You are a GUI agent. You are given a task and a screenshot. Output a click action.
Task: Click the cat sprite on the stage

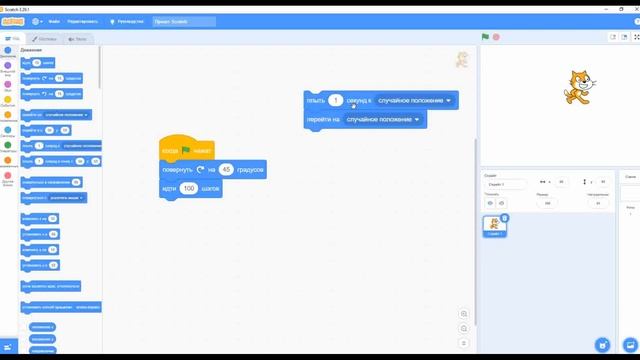point(579,87)
